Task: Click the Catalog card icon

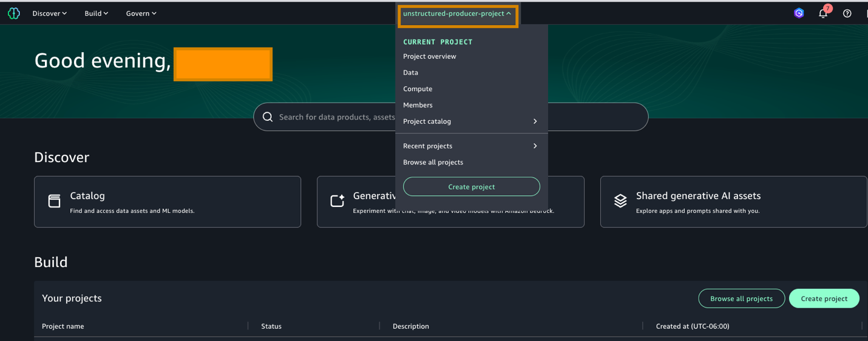Action: point(55,201)
